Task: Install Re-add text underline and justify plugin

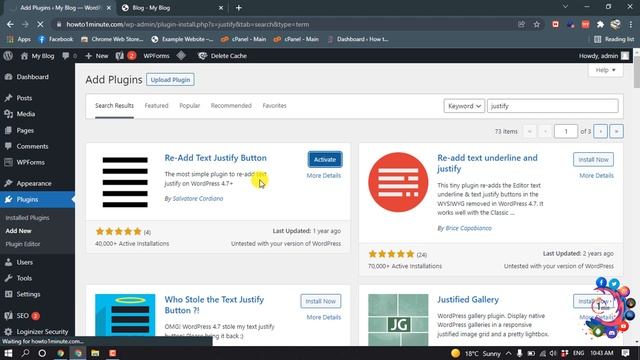Action: tap(593, 160)
